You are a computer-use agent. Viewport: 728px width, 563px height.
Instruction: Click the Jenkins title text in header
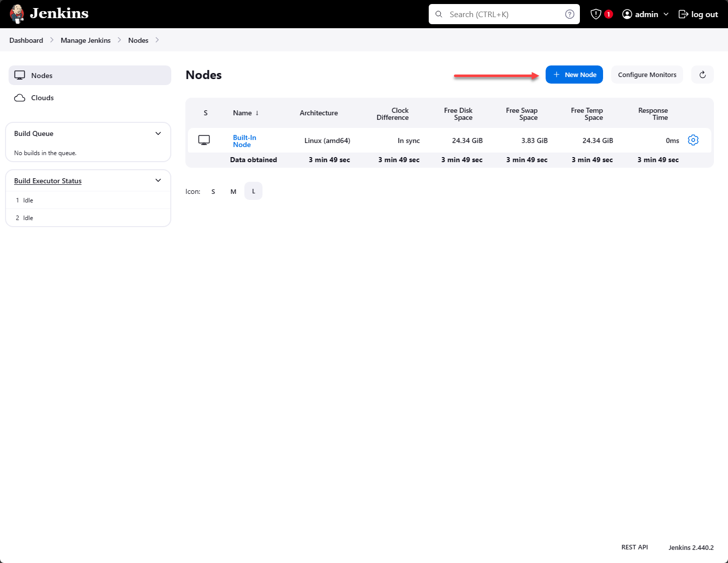coord(59,14)
